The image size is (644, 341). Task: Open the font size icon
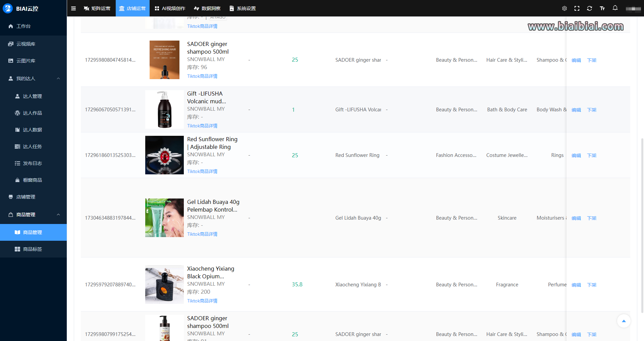tap(602, 8)
